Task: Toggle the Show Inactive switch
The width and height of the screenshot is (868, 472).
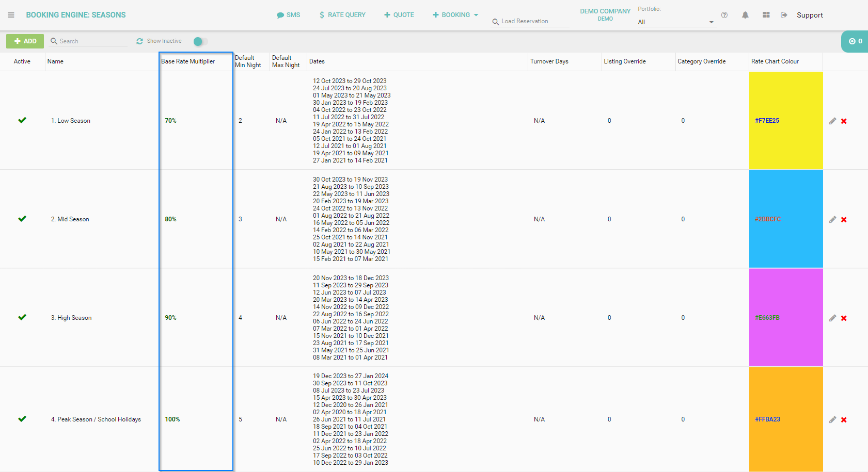Action: click(x=200, y=41)
